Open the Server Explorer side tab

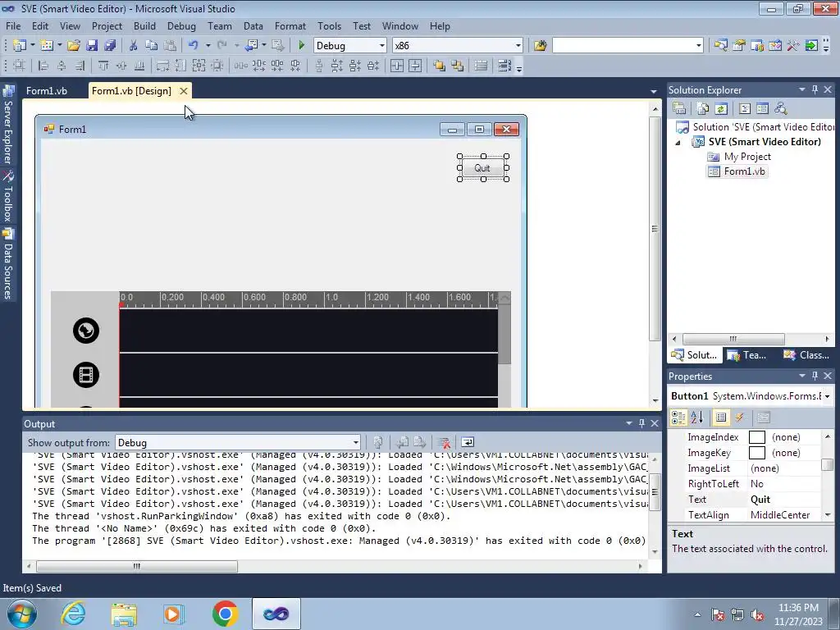pos(8,126)
